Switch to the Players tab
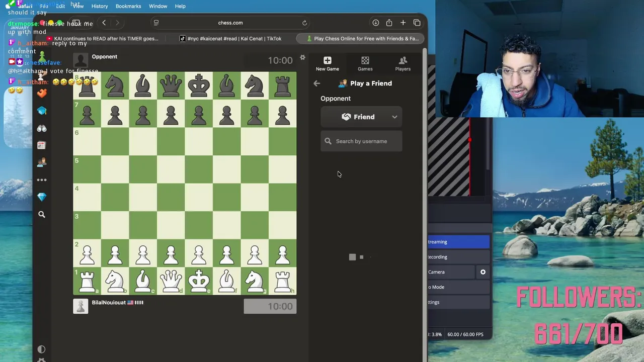The width and height of the screenshot is (644, 362). (x=403, y=64)
